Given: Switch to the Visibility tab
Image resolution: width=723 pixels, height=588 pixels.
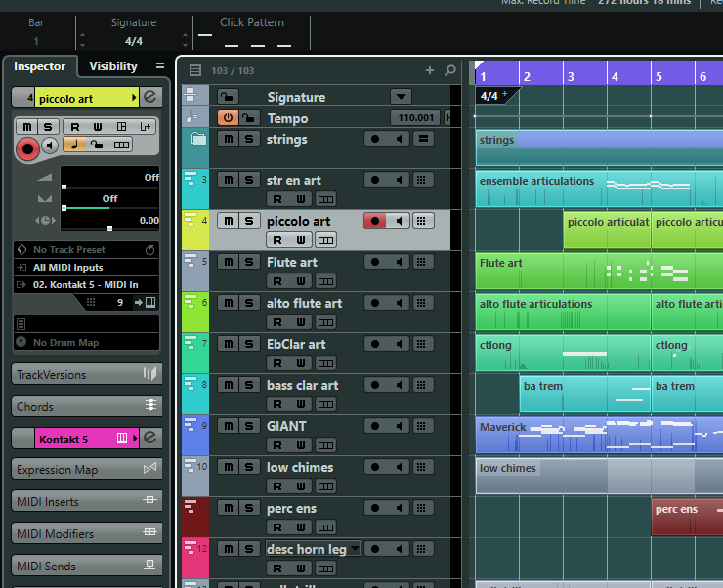Looking at the screenshot, I should coord(113,66).
